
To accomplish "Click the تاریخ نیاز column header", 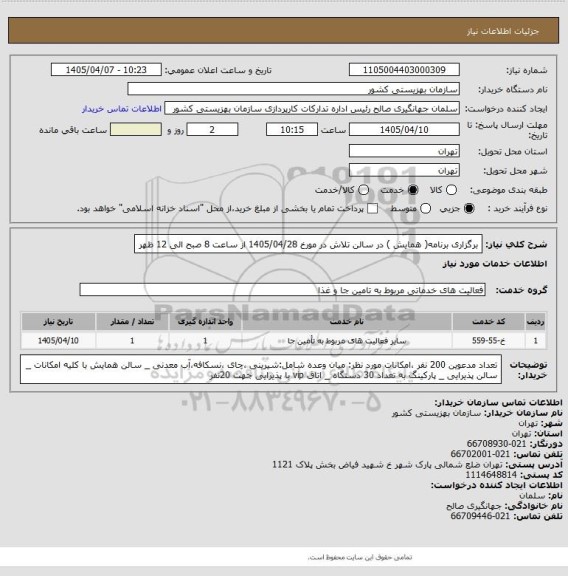I will point(58,322).
